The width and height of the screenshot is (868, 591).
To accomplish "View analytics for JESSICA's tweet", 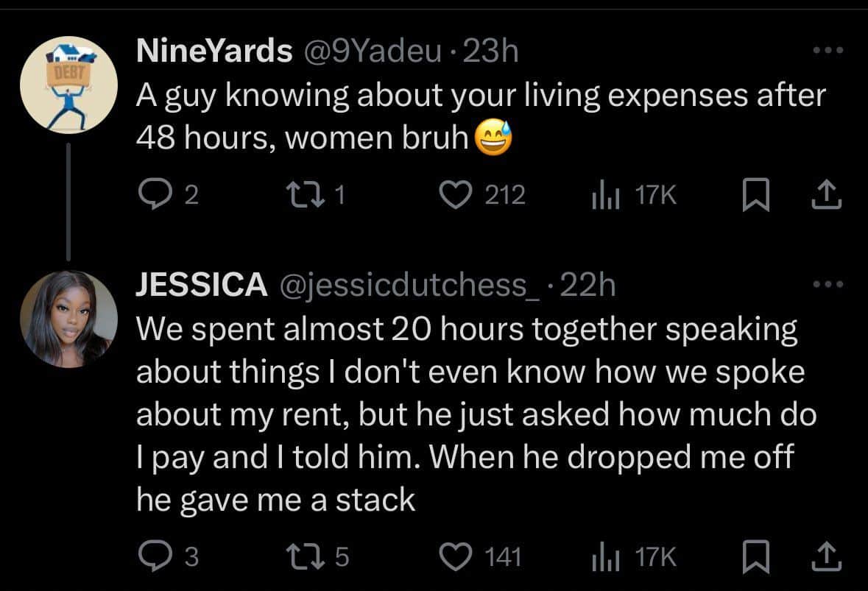I will point(604,556).
